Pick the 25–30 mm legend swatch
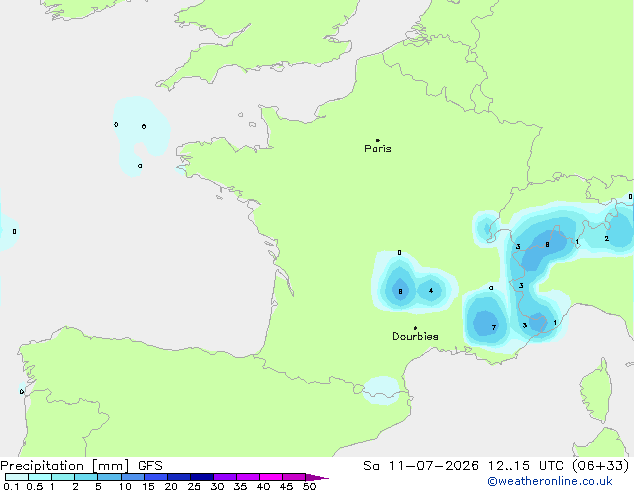This screenshot has width=634, height=490. pyautogui.click(x=201, y=477)
